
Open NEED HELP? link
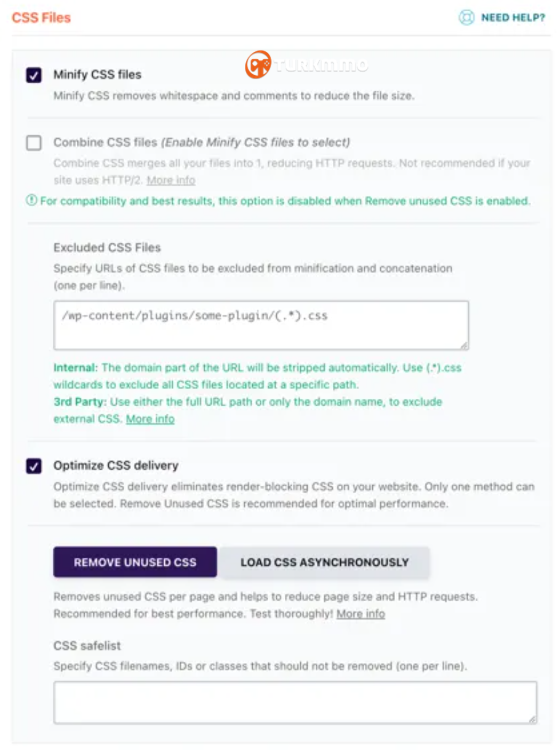click(513, 18)
